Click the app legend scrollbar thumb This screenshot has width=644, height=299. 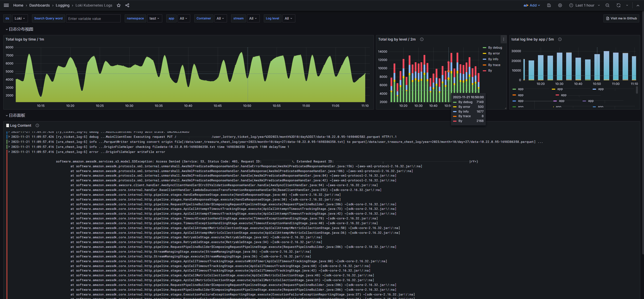pyautogui.click(x=637, y=90)
